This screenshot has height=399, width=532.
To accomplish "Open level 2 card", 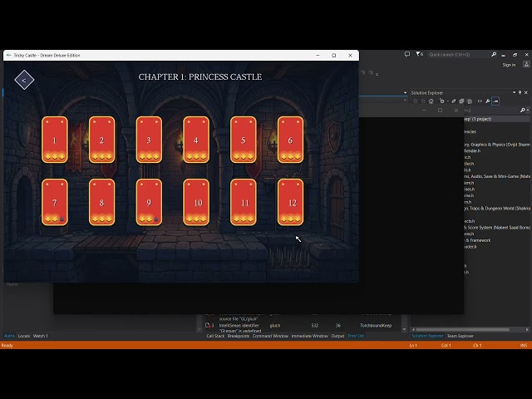I will 101,140.
